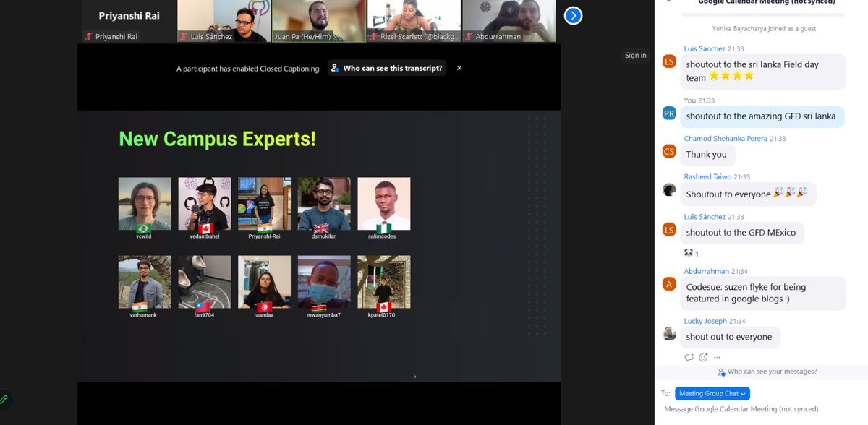Viewport: 868px width, 425px height.
Task: Click dsmukilan's photo on the slide
Action: pos(324,204)
